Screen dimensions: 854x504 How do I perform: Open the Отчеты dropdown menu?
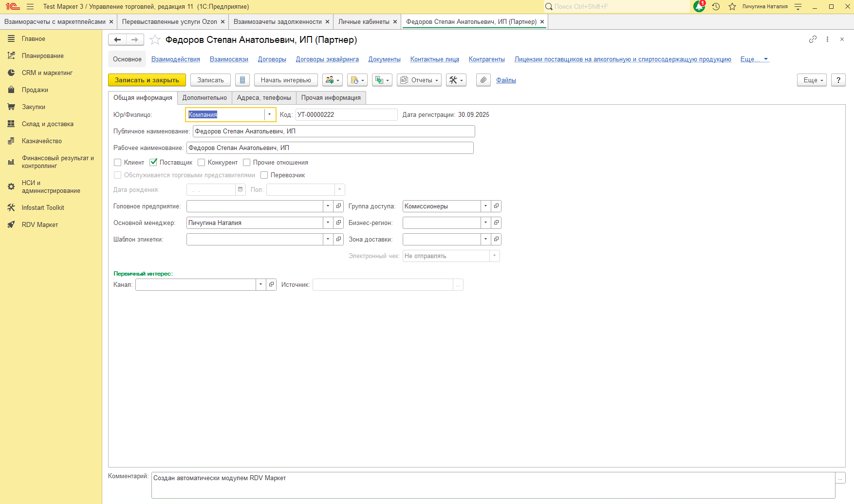pos(419,80)
